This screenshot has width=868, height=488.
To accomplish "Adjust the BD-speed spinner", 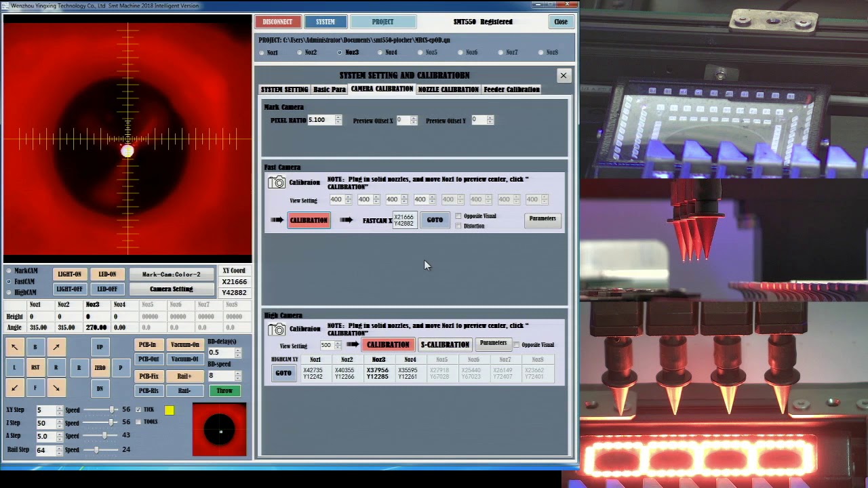I will point(237,375).
